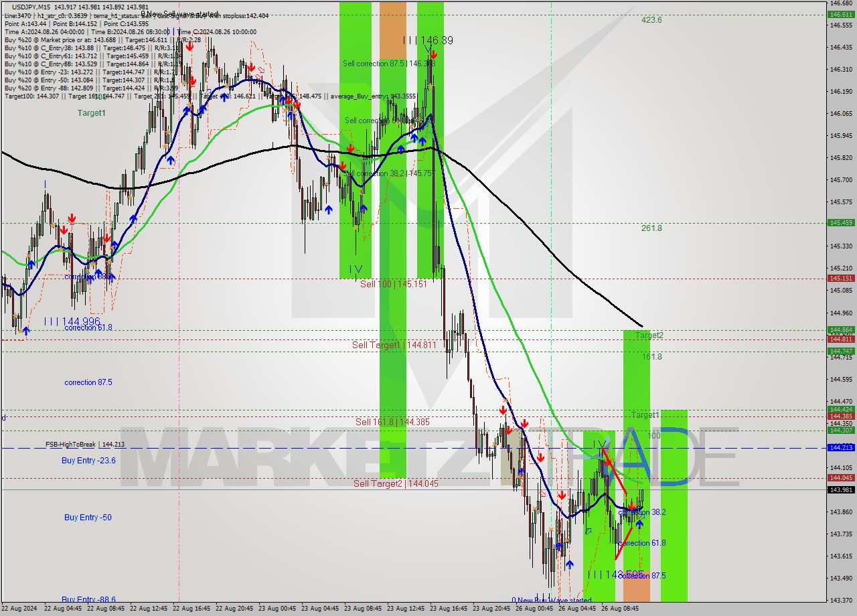Select the '261.8' Fibonacci level label
The height and width of the screenshot is (616, 857).
coord(651,228)
